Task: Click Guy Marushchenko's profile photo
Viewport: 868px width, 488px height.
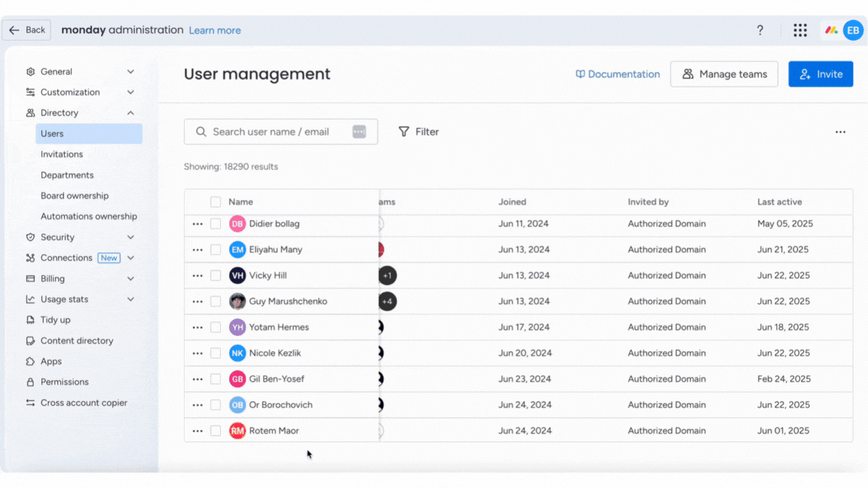Action: pos(237,301)
